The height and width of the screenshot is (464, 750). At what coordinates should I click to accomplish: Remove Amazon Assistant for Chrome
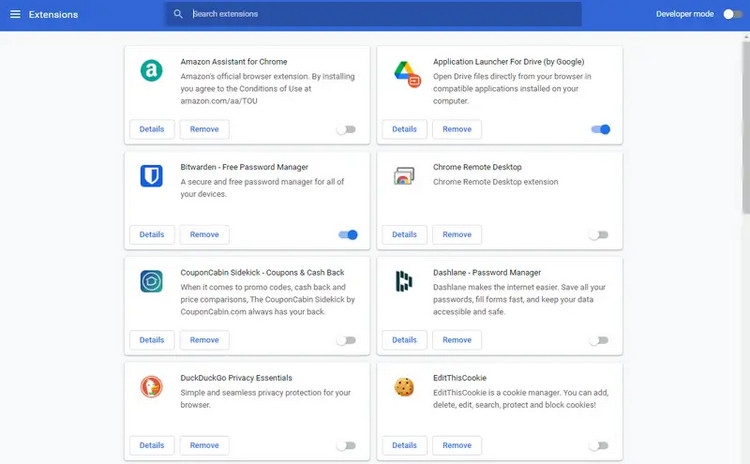pyautogui.click(x=204, y=129)
